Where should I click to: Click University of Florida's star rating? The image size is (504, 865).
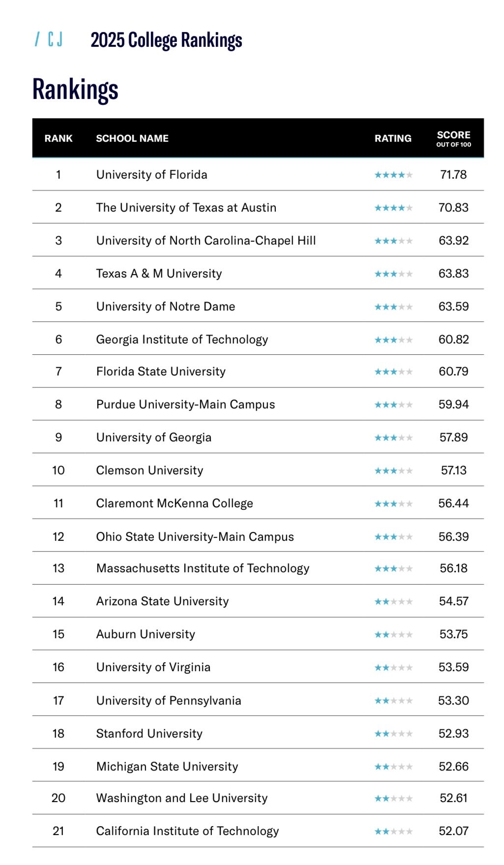click(393, 175)
